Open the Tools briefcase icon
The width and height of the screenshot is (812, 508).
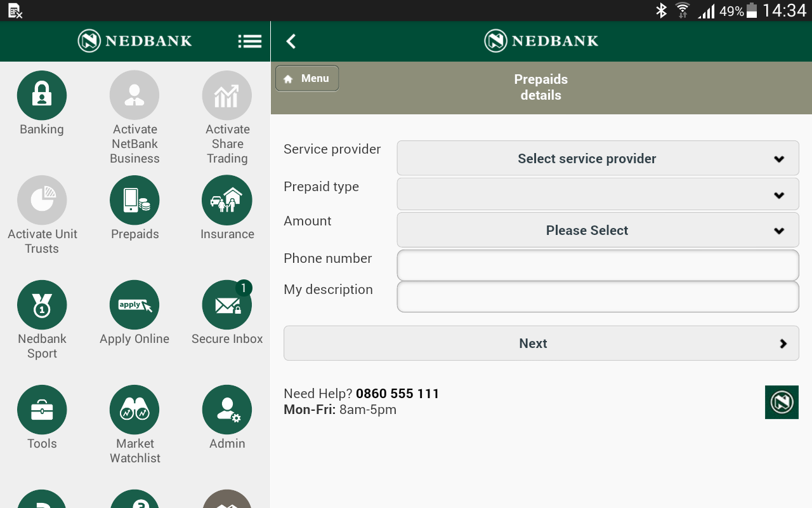point(42,410)
